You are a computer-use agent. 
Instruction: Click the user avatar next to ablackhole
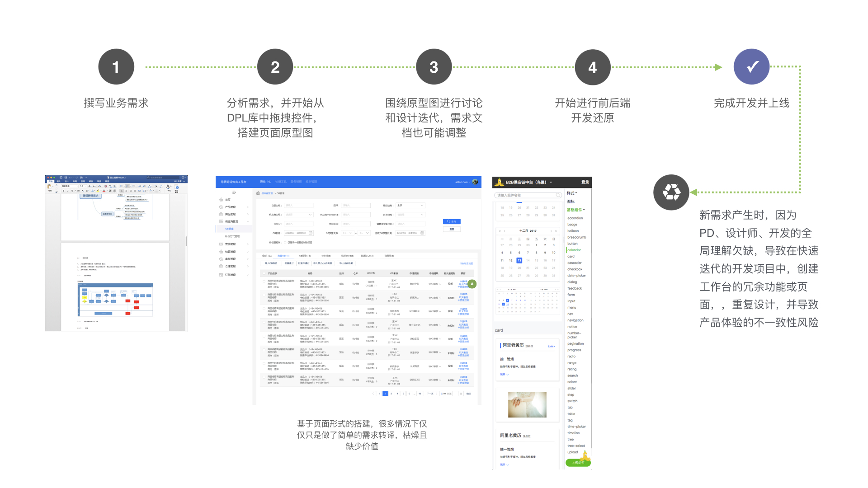coord(475,182)
